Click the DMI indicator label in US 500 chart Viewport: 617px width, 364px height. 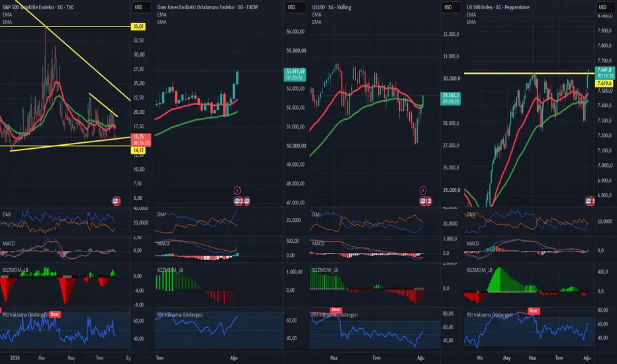[x=471, y=214]
